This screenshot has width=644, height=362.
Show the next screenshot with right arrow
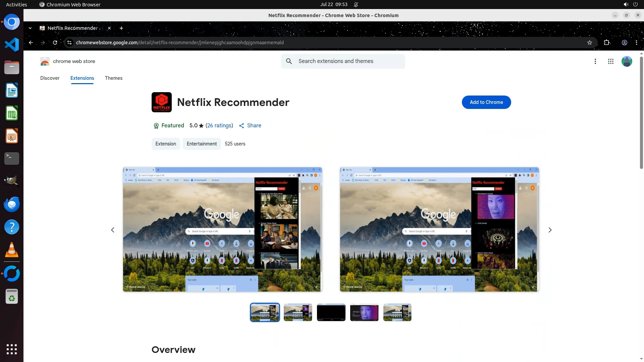[550, 230]
